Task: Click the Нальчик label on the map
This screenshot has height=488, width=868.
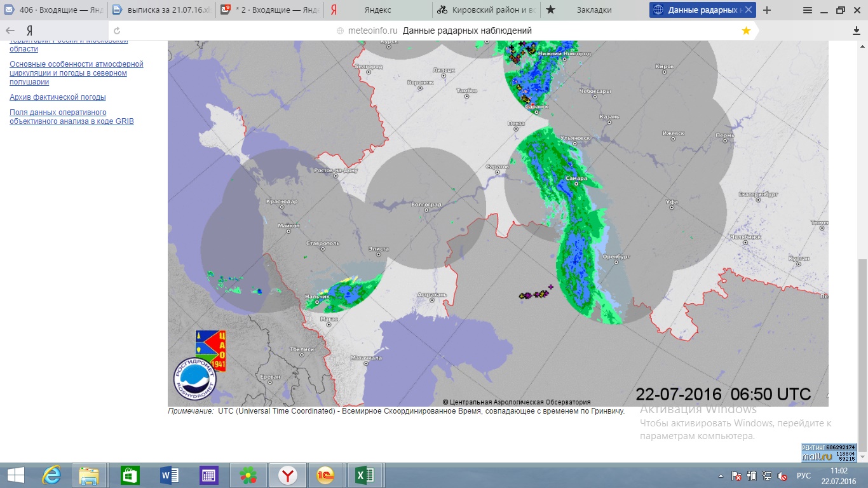Action: pos(316,297)
